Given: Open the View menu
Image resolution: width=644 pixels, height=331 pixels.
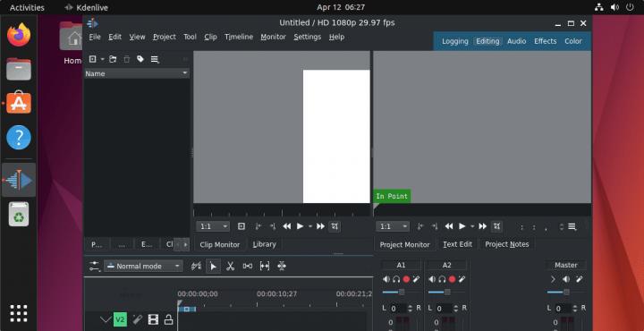Looking at the screenshot, I should [137, 37].
